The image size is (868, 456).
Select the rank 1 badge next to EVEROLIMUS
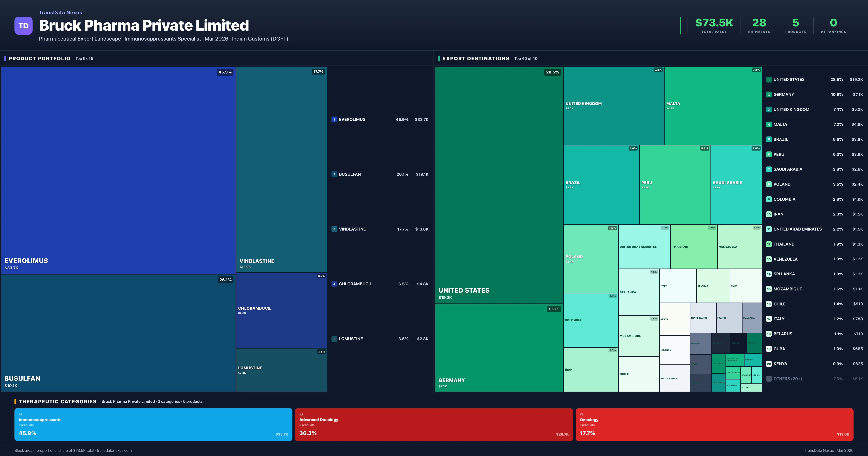coord(334,119)
